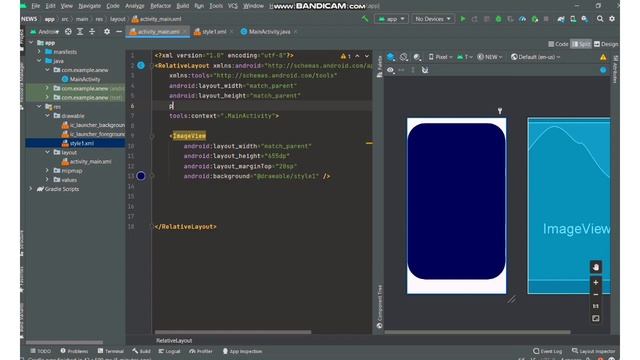
Task: Click the clear constraints magic wand icon
Action: (425, 70)
